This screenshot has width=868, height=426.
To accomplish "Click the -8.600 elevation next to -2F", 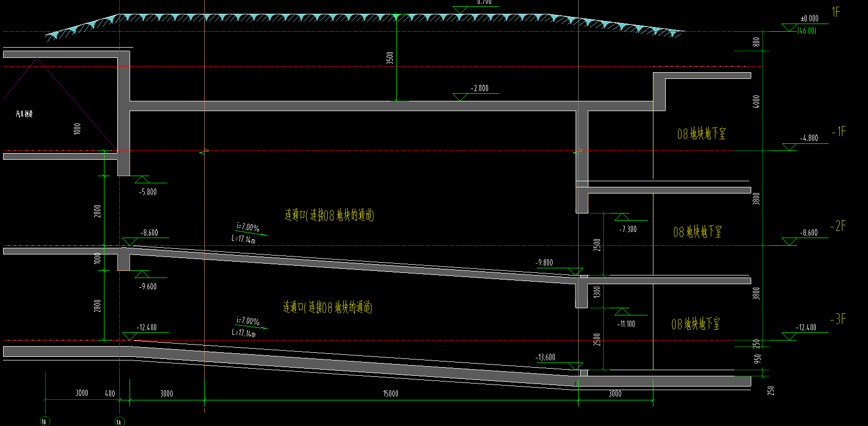I will [809, 232].
